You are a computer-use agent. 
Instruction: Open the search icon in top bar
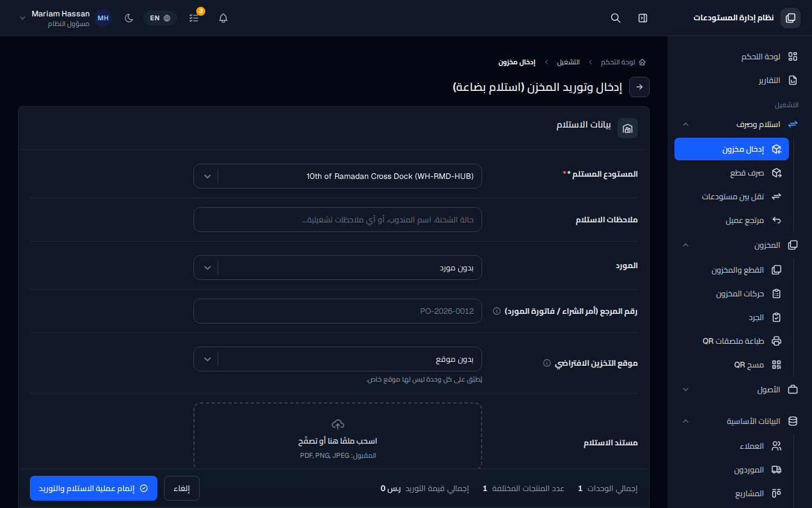tap(616, 18)
